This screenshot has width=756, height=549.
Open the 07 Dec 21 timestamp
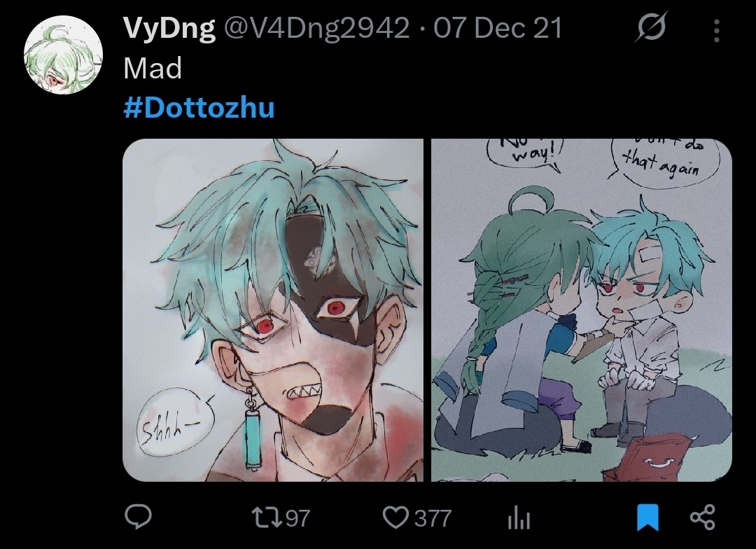[498, 28]
